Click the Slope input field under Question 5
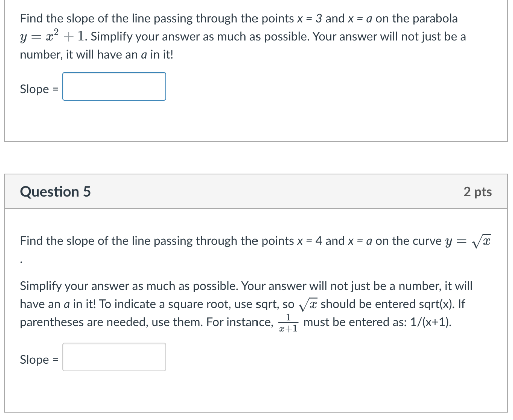 pos(114,357)
